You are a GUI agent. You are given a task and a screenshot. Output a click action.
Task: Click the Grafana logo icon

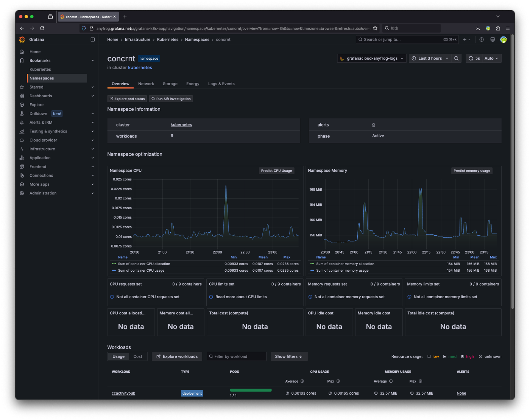click(22, 39)
